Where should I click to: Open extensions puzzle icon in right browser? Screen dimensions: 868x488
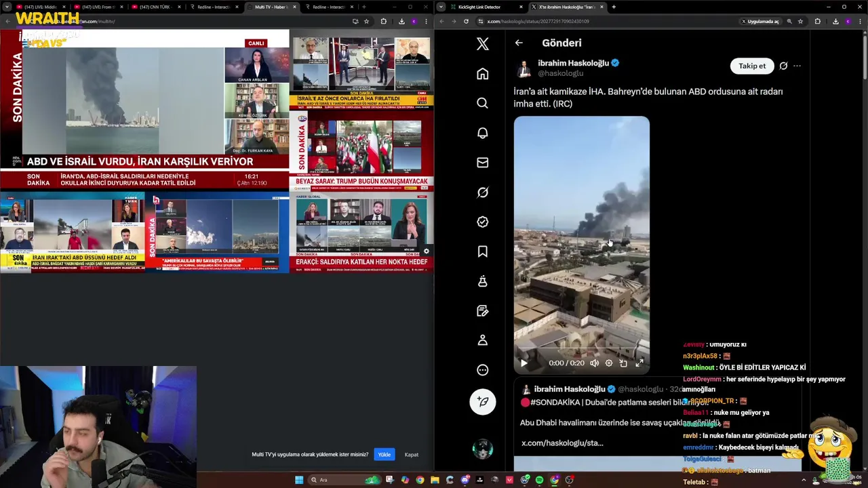pos(817,21)
